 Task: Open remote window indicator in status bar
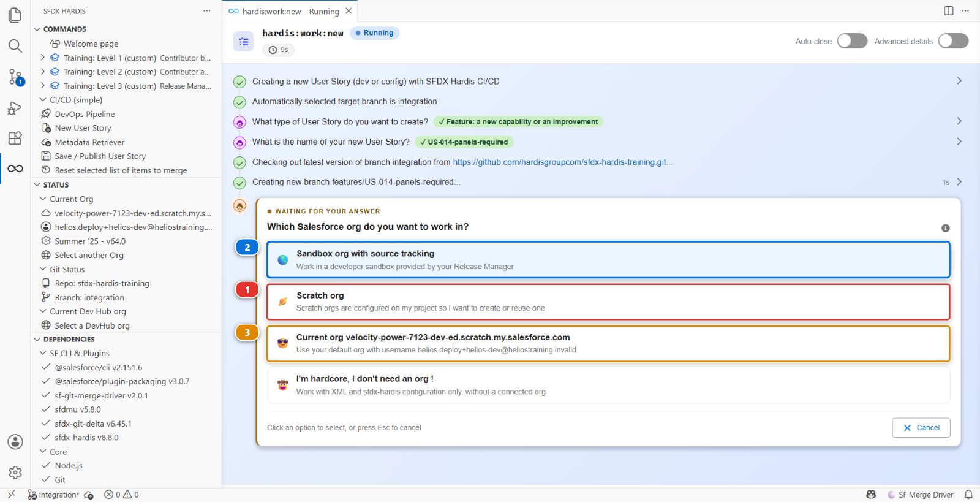(12, 495)
